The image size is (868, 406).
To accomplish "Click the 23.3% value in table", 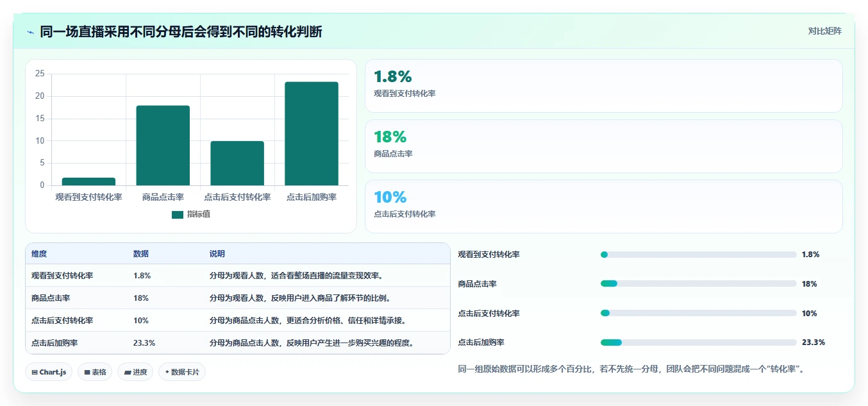I will tap(144, 343).
